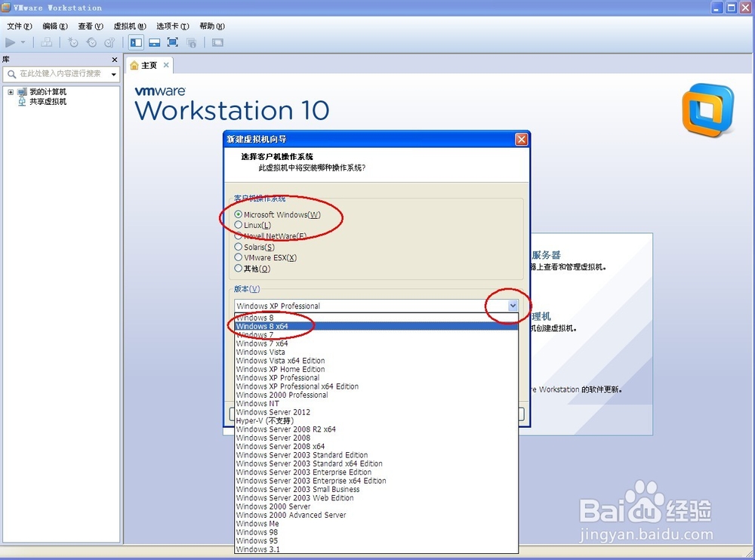Screen dimensions: 755x560
Task: Choose Hyper-V (不支持) from the list
Action: [377, 421]
